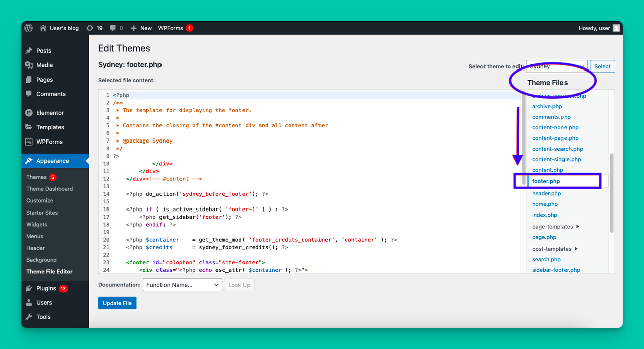This screenshot has width=644, height=349.
Task: Click the Tools wrench icon
Action: (29, 317)
